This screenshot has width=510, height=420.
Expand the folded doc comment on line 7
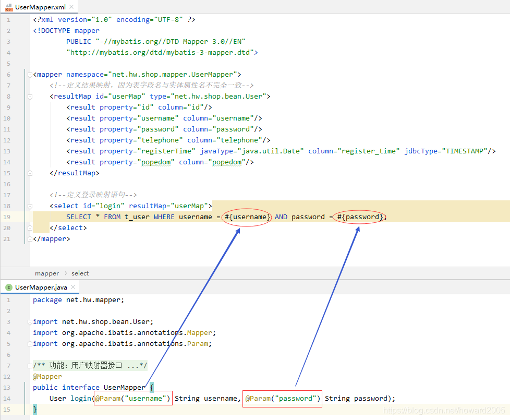30,366
